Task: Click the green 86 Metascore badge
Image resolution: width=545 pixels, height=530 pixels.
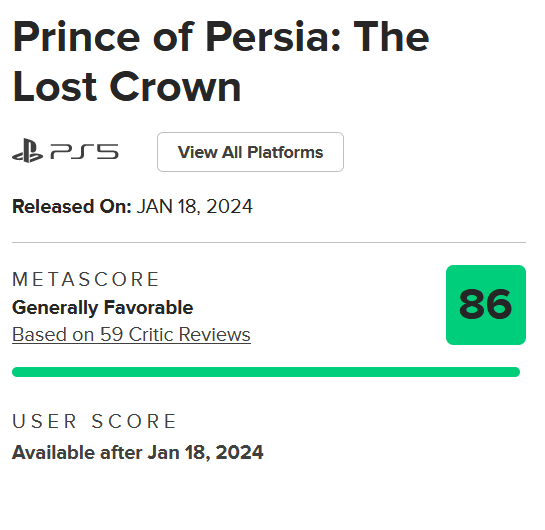Action: tap(486, 305)
